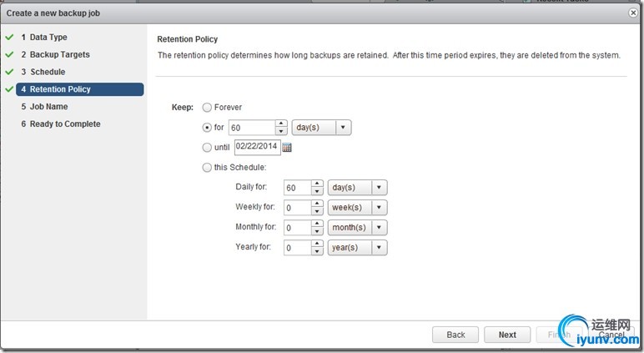The width and height of the screenshot is (644, 353).
Task: Increment the Weekly for value
Action: [x=317, y=204]
